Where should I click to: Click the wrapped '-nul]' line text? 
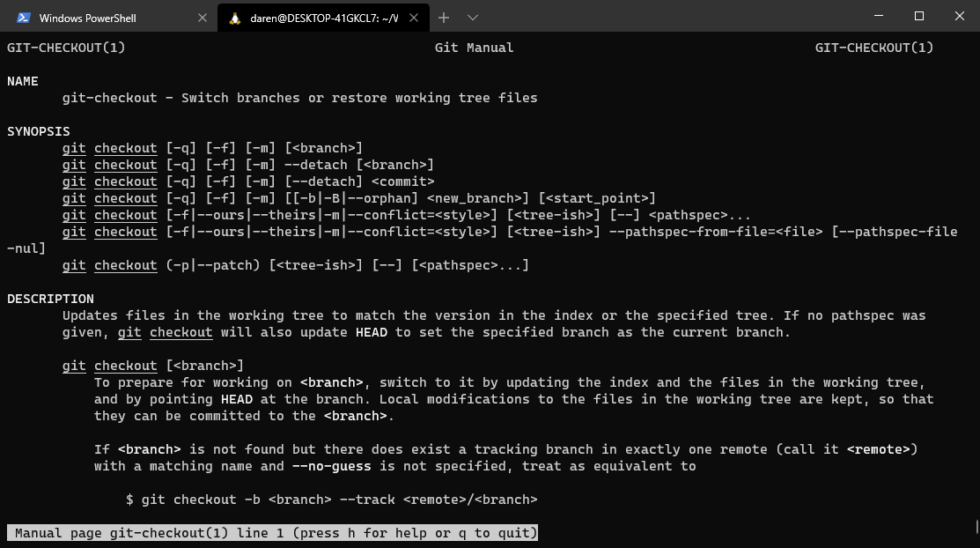pos(26,248)
